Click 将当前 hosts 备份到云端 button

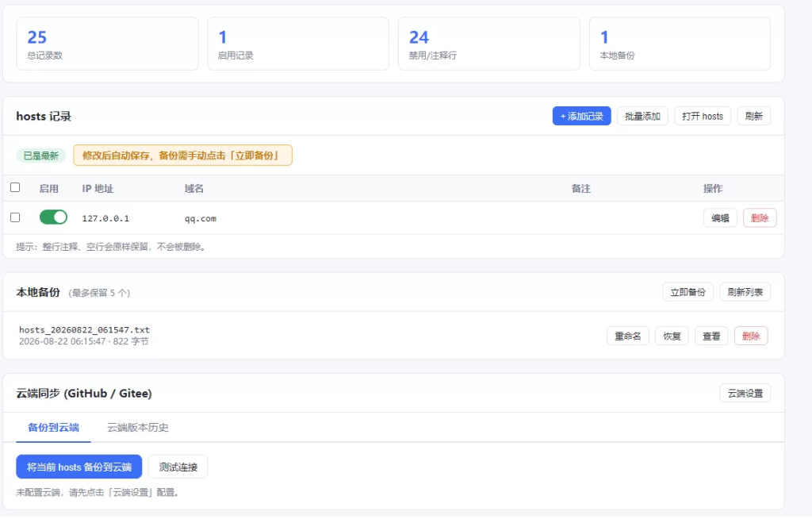(x=79, y=467)
